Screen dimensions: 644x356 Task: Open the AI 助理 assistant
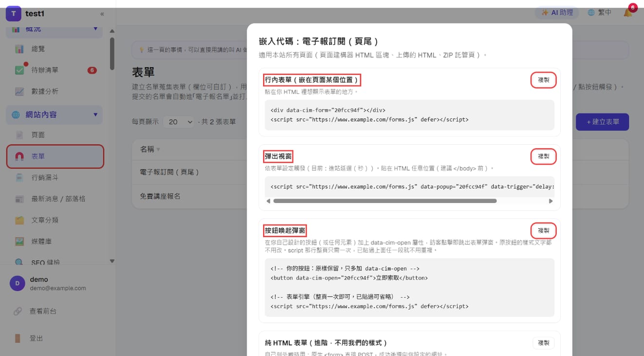(557, 13)
